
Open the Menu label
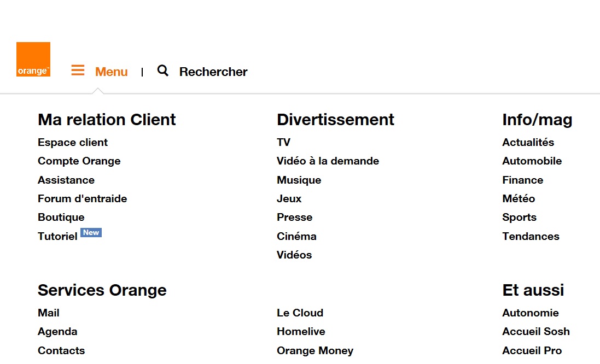(x=112, y=72)
